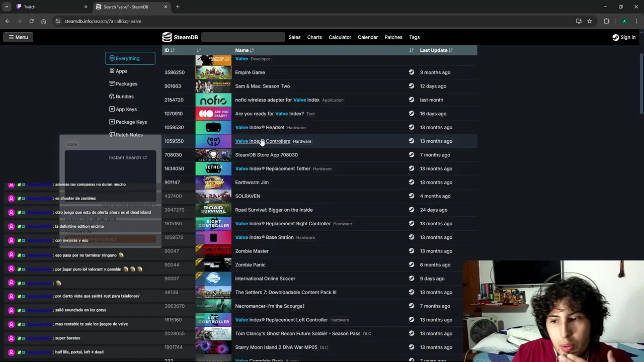This screenshot has width=644, height=362.
Task: Sign in via Steam
Action: click(624, 37)
